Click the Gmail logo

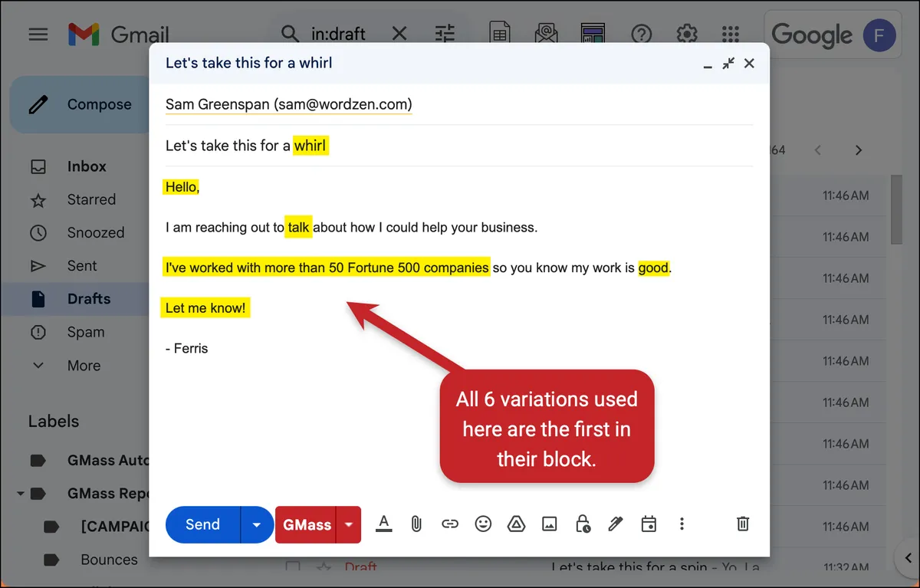118,34
